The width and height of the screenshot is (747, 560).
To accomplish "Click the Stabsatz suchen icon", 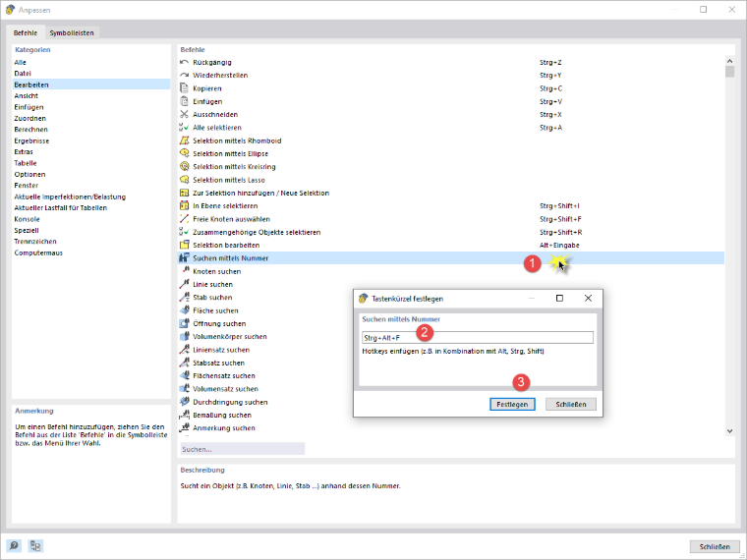I will 185,363.
